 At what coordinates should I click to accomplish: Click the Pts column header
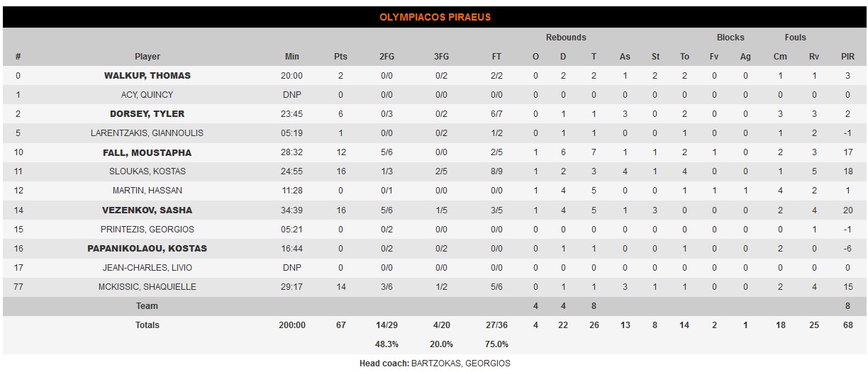[x=340, y=57]
